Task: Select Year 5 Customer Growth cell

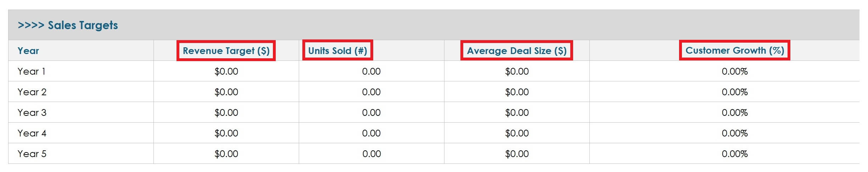Action: (x=734, y=154)
